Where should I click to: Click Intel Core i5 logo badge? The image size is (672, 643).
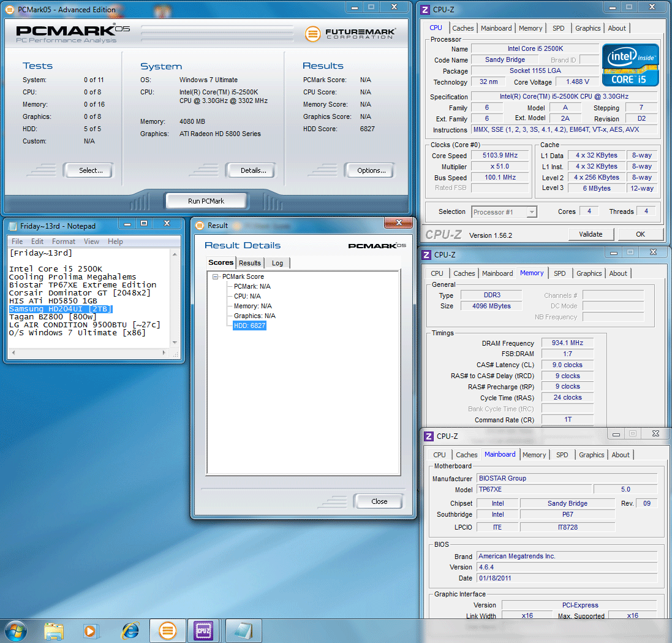630,64
